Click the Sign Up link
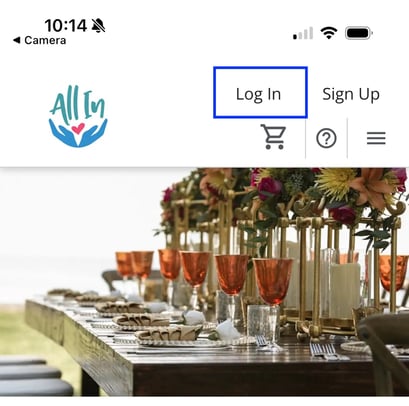Screen dimensions: 409x406 pyautogui.click(x=351, y=94)
